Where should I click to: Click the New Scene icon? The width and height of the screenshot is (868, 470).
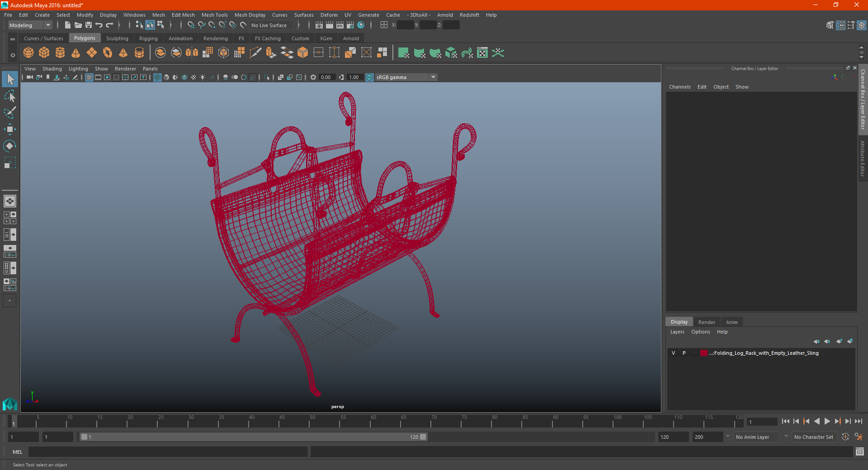(67, 25)
